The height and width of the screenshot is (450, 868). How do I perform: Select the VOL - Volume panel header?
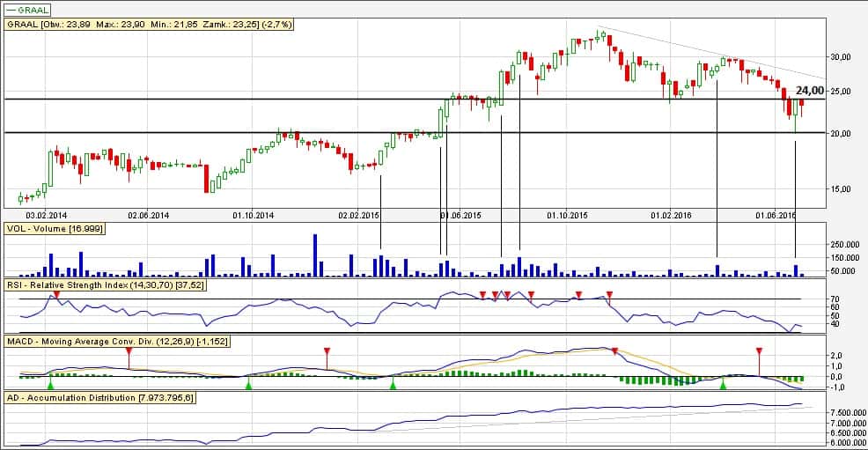point(55,228)
